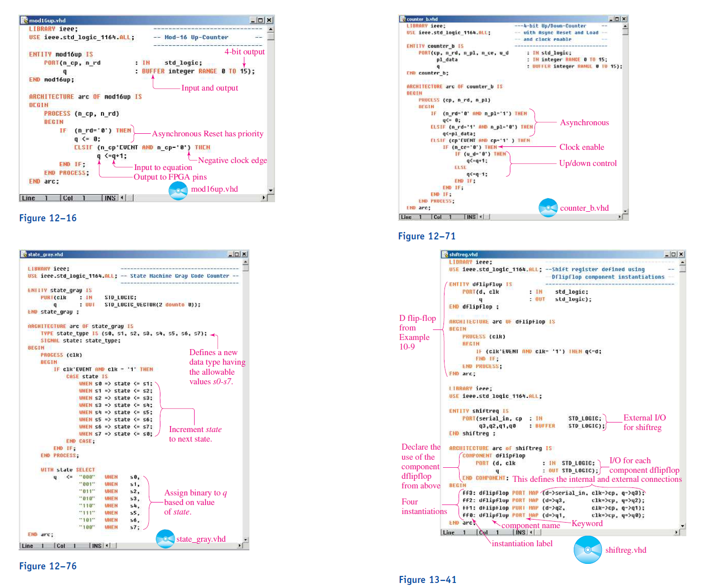Click the scroll-down arrow in the state_gray.vhd window
The image size is (715, 588).
(x=245, y=539)
